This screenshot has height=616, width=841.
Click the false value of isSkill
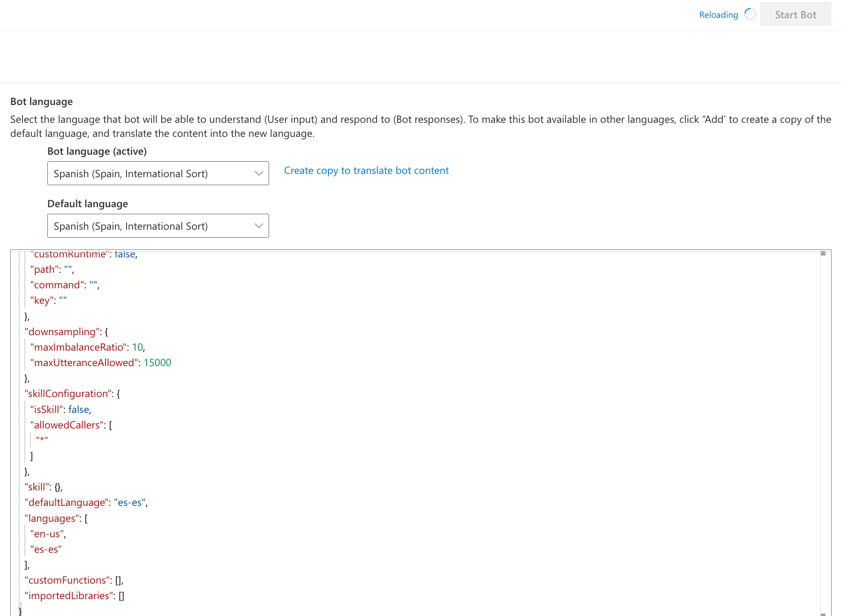(x=78, y=409)
